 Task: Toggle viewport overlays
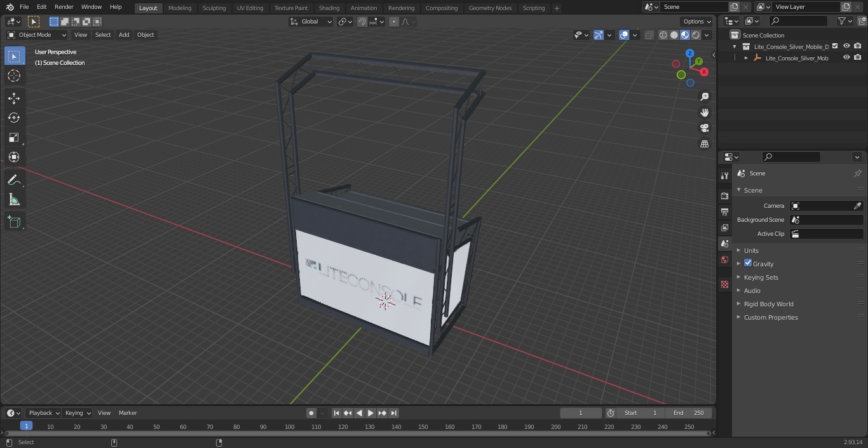click(x=624, y=35)
